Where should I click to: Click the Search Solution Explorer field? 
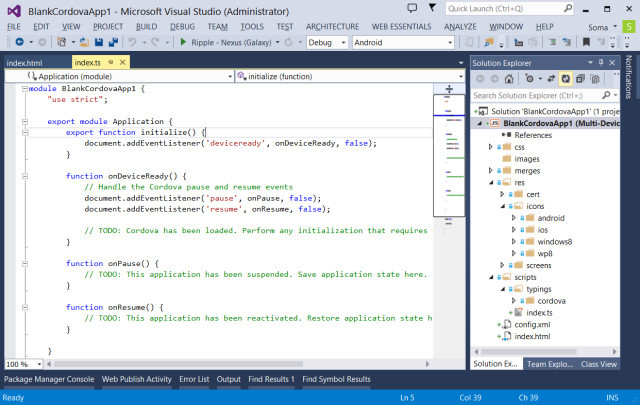536,96
